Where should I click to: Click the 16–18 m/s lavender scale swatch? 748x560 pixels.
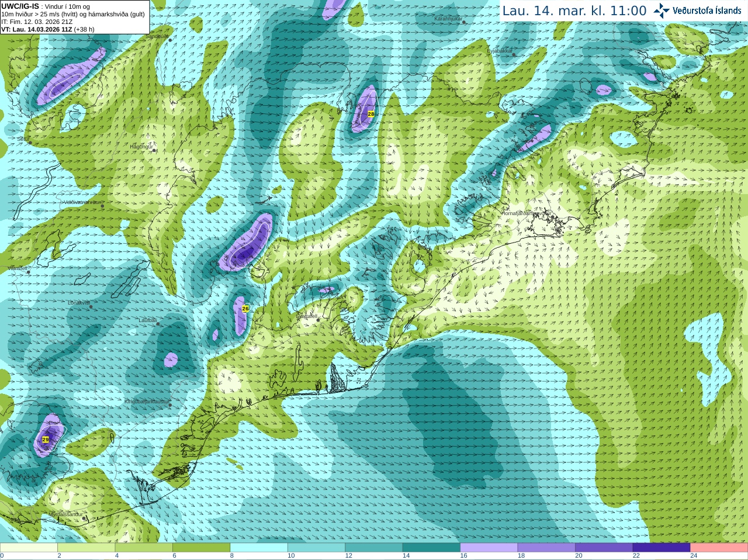coord(489,548)
